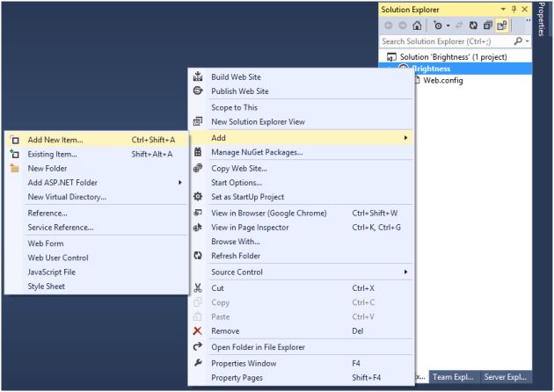Open the Solution Explorer window position dropdown

click(503, 9)
